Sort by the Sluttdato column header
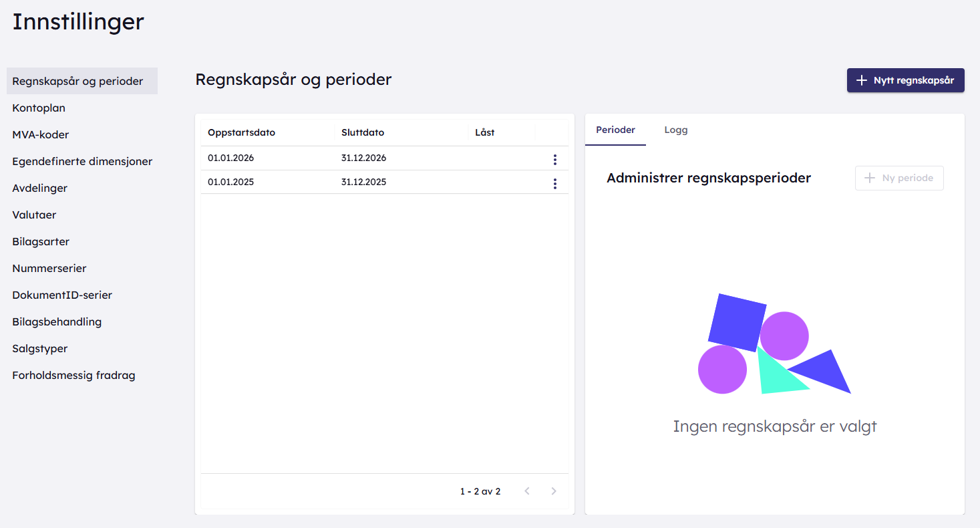Viewport: 980px width, 528px height. tap(363, 132)
